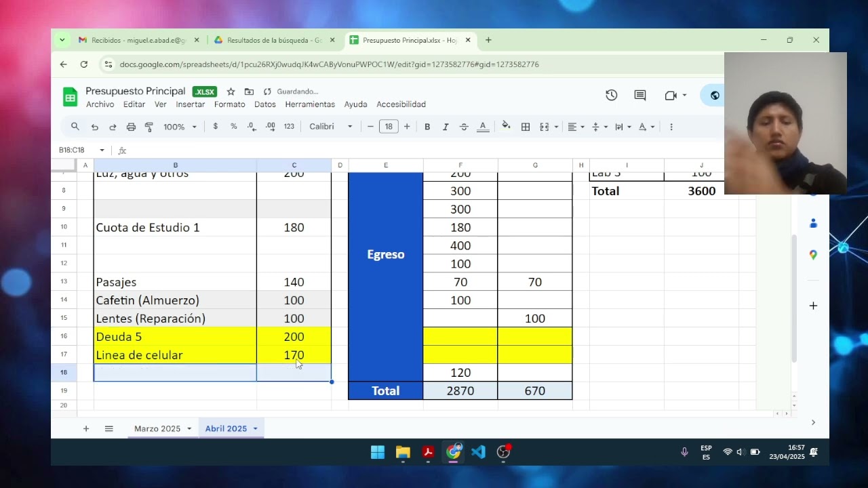Screen dimensions: 868x488
Task: Toggle italic formatting
Action: point(446,127)
